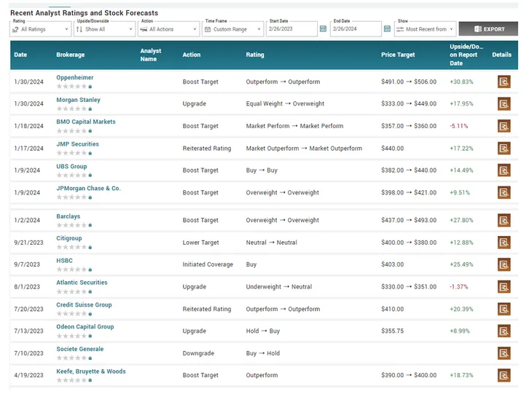
Task: Click star rating under Citigroup
Action: click(71, 248)
